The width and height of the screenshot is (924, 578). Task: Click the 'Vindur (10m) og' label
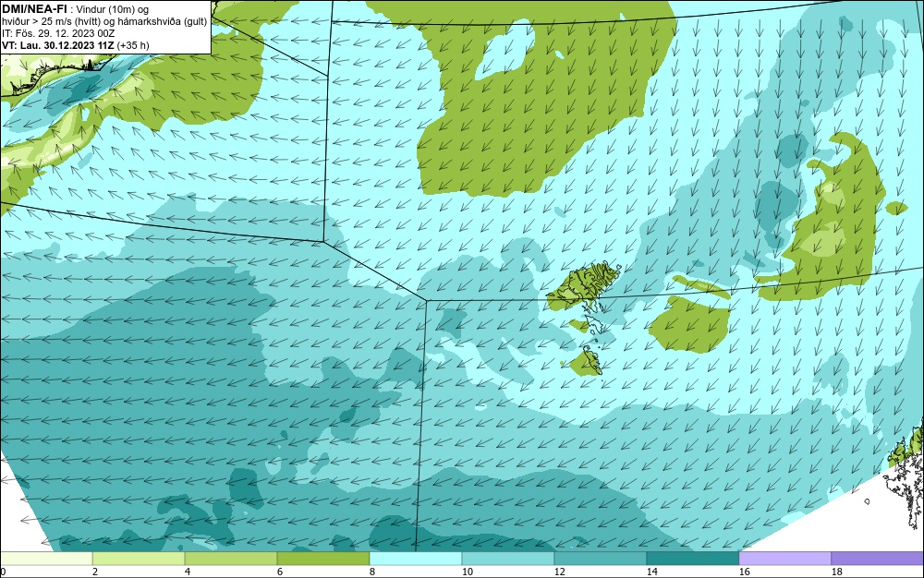pyautogui.click(x=113, y=9)
